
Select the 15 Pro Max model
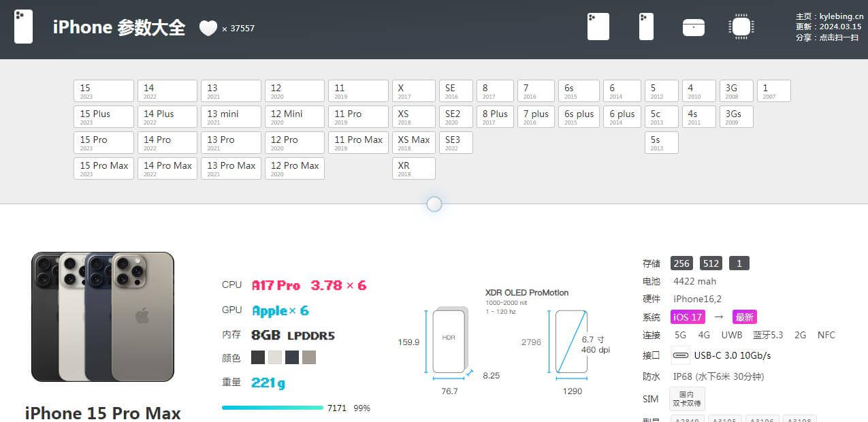coord(103,168)
